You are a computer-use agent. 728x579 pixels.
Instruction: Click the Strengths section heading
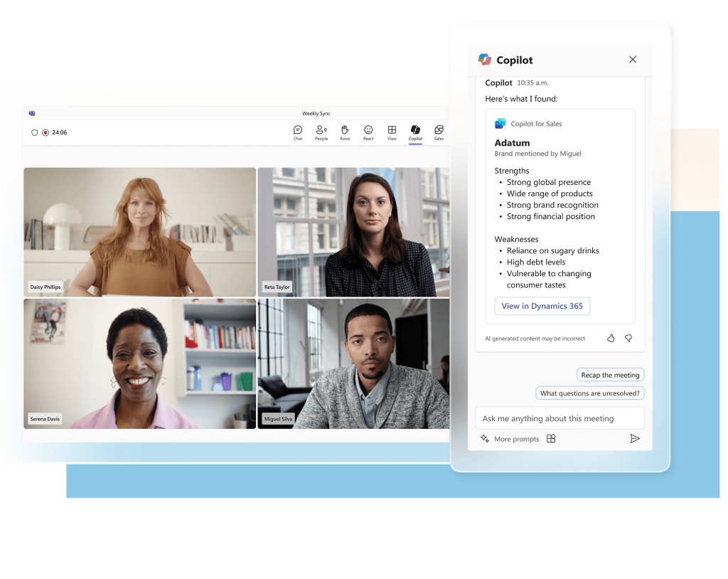(x=512, y=171)
